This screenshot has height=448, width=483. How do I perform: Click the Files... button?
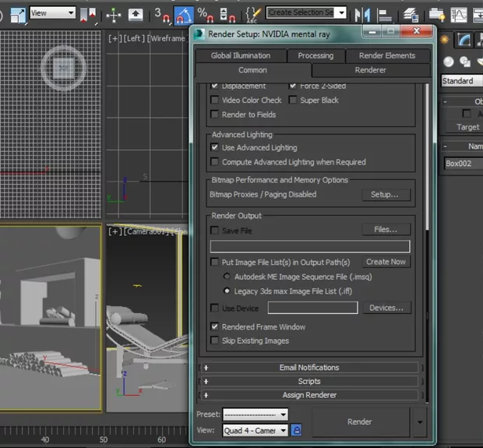pos(386,229)
